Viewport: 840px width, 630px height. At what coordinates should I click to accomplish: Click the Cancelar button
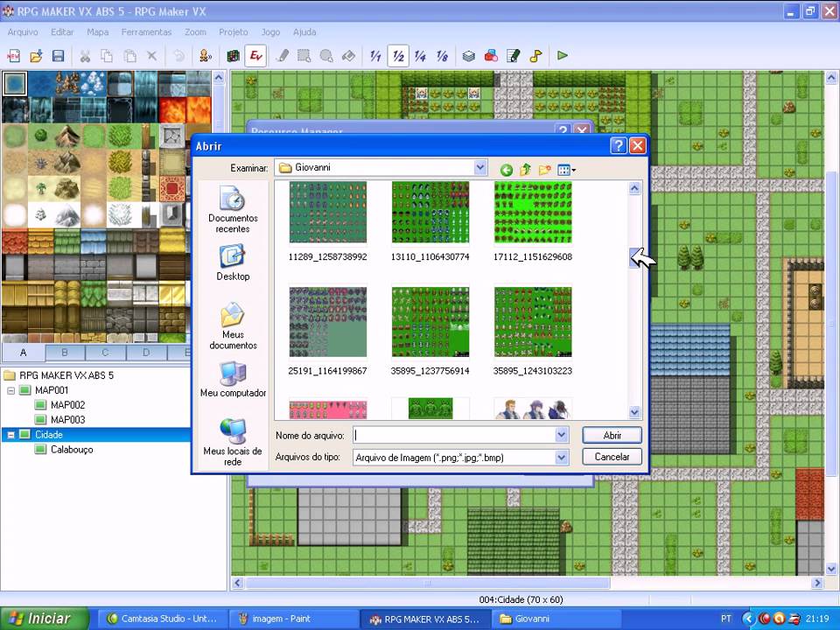pyautogui.click(x=612, y=457)
